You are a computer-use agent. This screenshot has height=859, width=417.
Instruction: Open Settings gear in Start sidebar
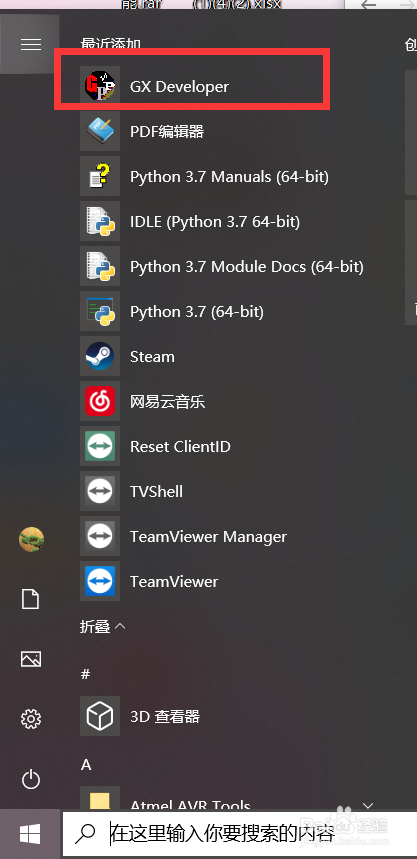click(31, 718)
